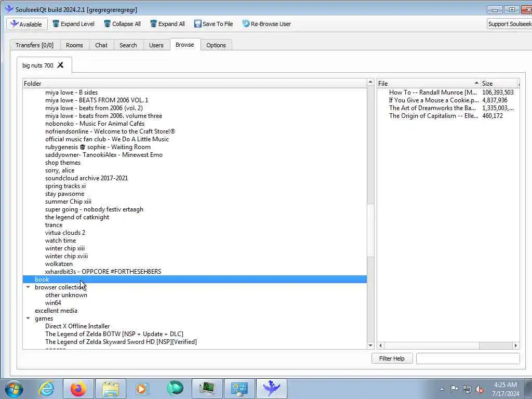Viewport: 532px width, 399px height.
Task: Select the win64 subfolder
Action: pyautogui.click(x=53, y=303)
